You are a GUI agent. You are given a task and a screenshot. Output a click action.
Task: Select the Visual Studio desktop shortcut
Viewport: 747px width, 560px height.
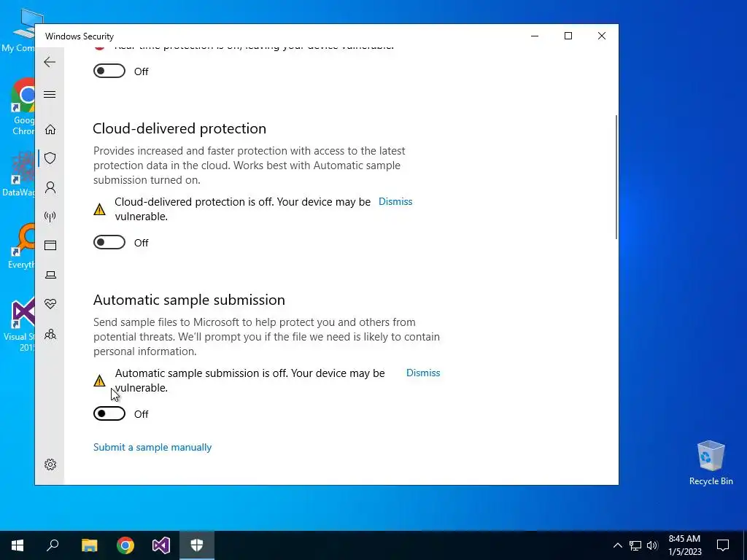[x=21, y=324]
